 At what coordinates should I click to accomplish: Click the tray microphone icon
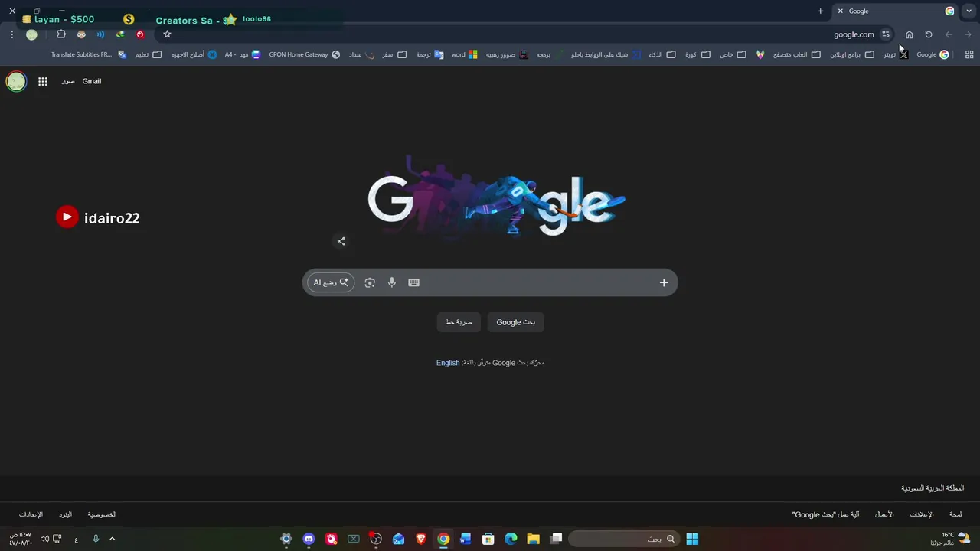pyautogui.click(x=96, y=539)
